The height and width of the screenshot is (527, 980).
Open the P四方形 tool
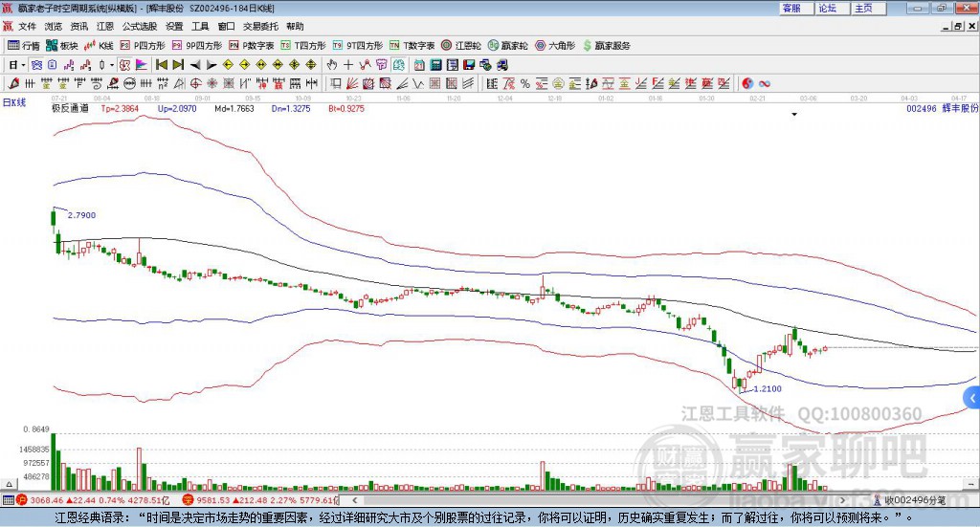(143, 46)
